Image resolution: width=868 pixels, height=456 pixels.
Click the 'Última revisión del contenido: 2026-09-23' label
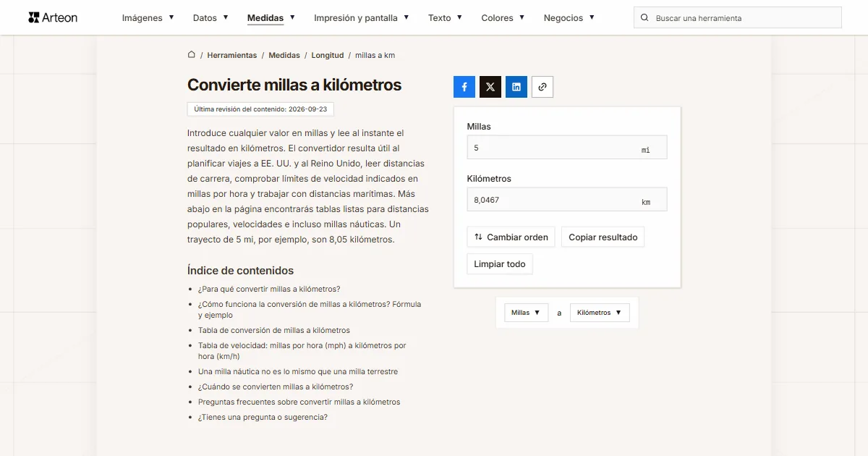pos(260,109)
